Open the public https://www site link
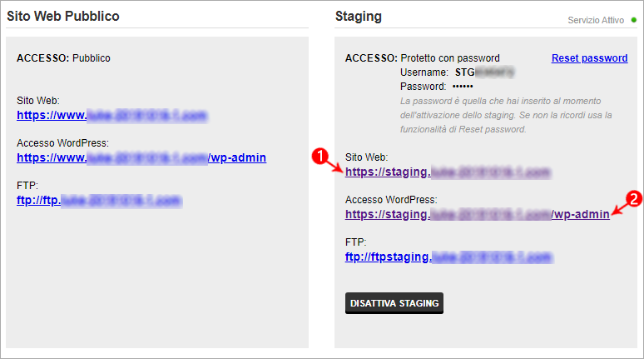644x359 pixels. pyautogui.click(x=111, y=115)
